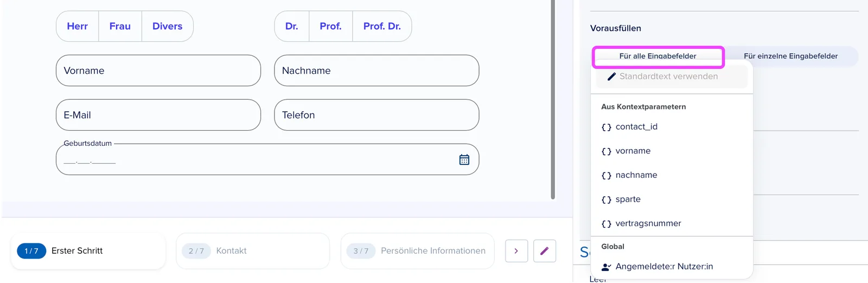The height and width of the screenshot is (283, 868).
Task: Select the Herr salutation option
Action: coord(78,26)
